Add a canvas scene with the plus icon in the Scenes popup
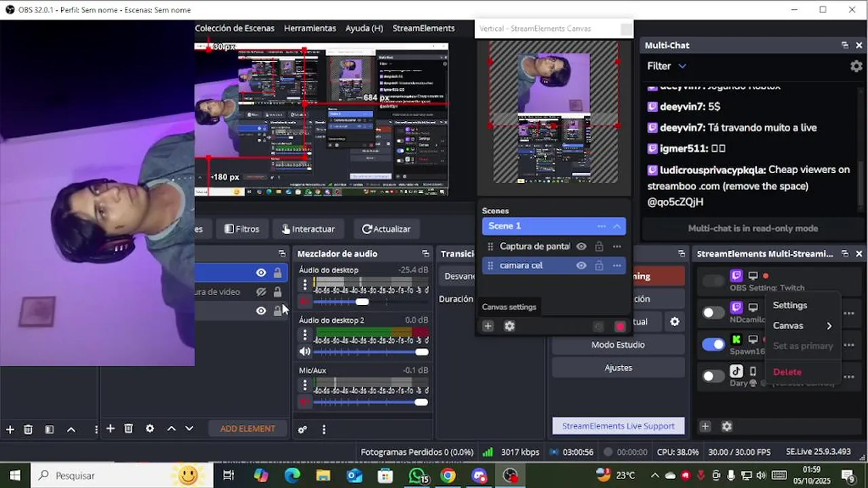The width and height of the screenshot is (868, 488). point(488,326)
